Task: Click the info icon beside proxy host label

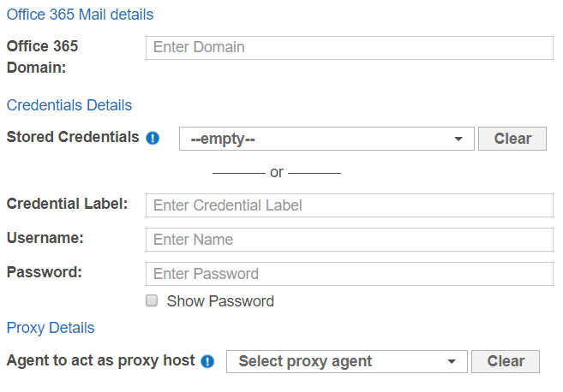Action: pyautogui.click(x=207, y=361)
